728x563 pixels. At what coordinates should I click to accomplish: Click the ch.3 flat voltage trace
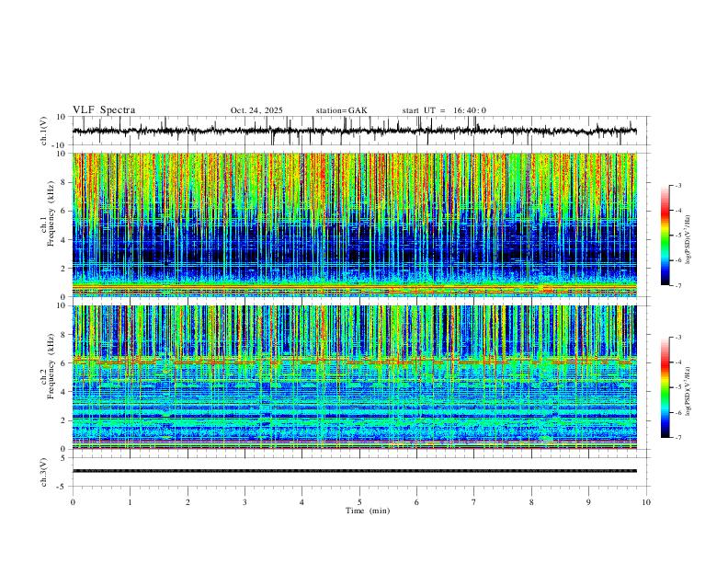(x=355, y=471)
